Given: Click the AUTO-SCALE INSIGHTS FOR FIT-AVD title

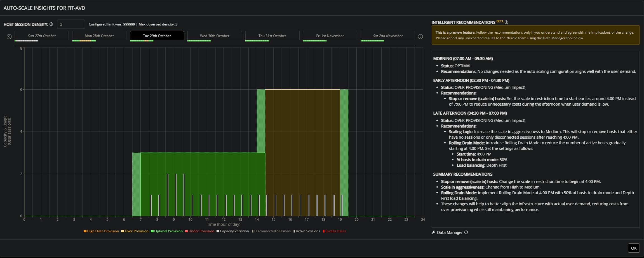Looking at the screenshot, I should click(x=44, y=8).
